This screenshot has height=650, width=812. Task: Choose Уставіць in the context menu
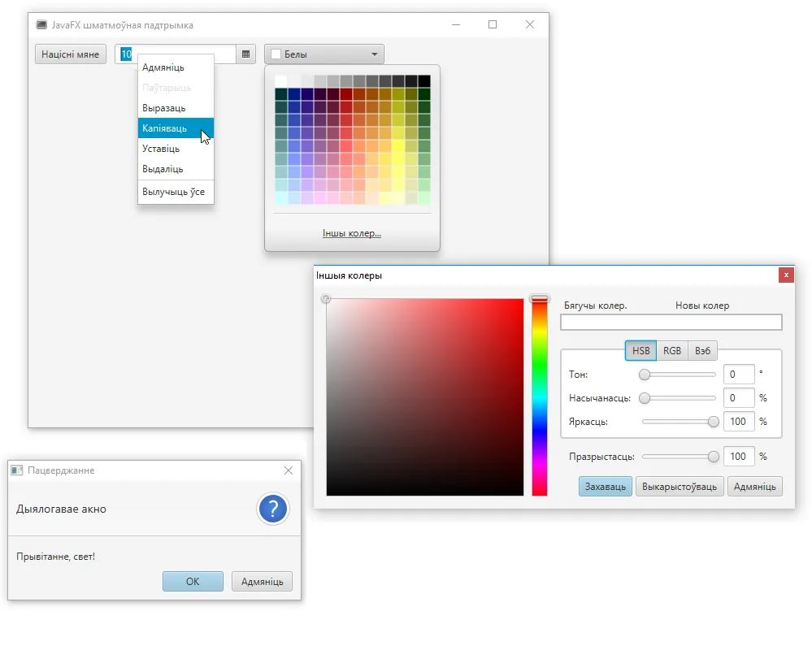[176, 149]
